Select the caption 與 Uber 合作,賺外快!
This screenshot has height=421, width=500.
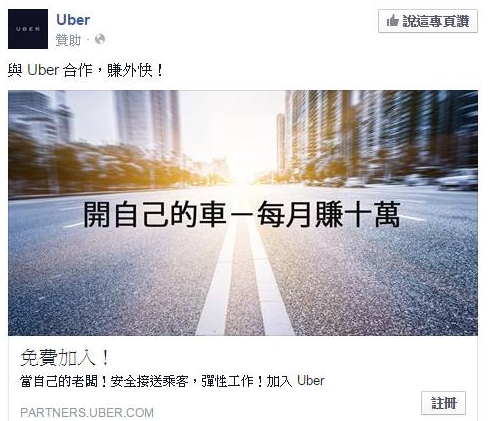coord(86,70)
